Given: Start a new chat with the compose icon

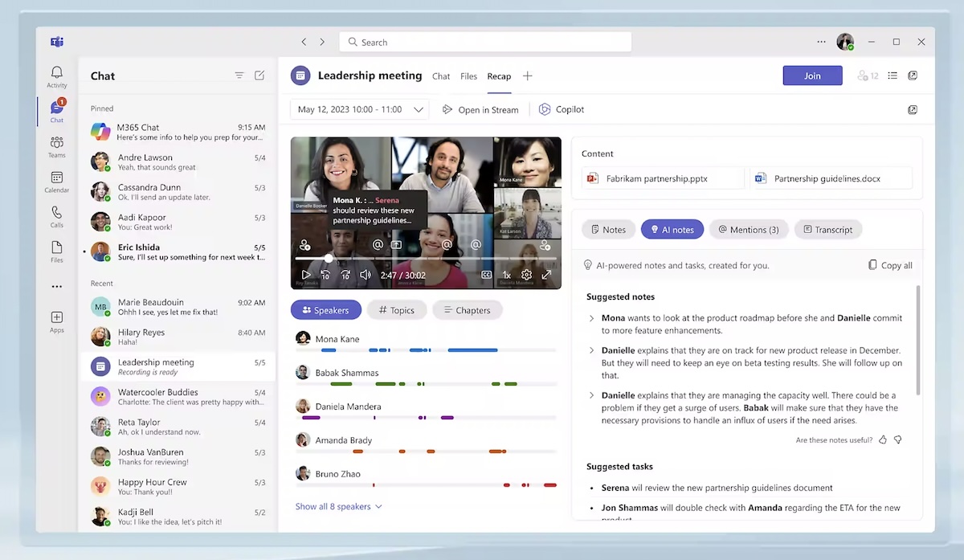Looking at the screenshot, I should (259, 75).
